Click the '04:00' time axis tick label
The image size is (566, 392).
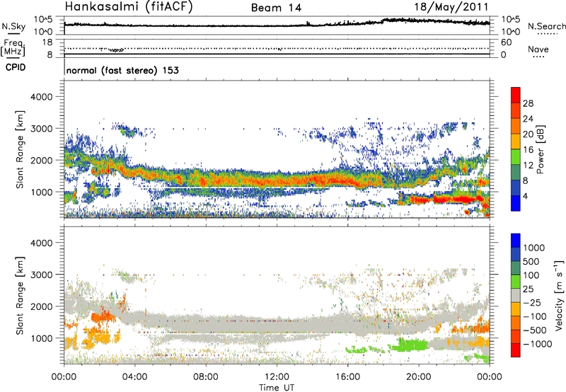[x=134, y=377]
